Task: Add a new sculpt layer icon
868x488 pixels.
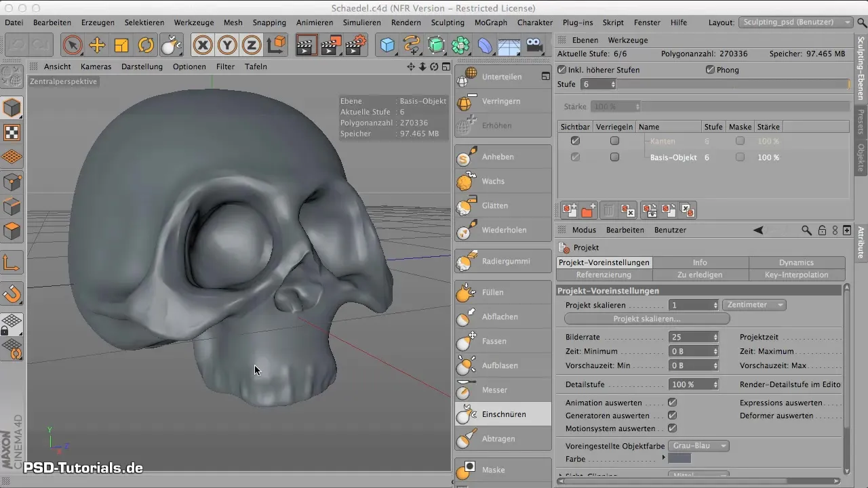Action: tap(569, 211)
